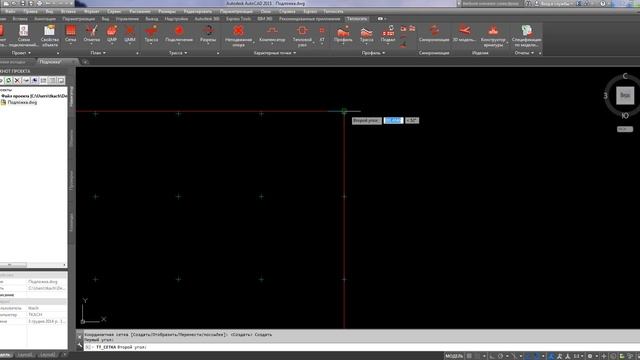The height and width of the screenshot is (360, 640).
Task: Click the project panel horizontal scrollbar
Action: pos(33,265)
